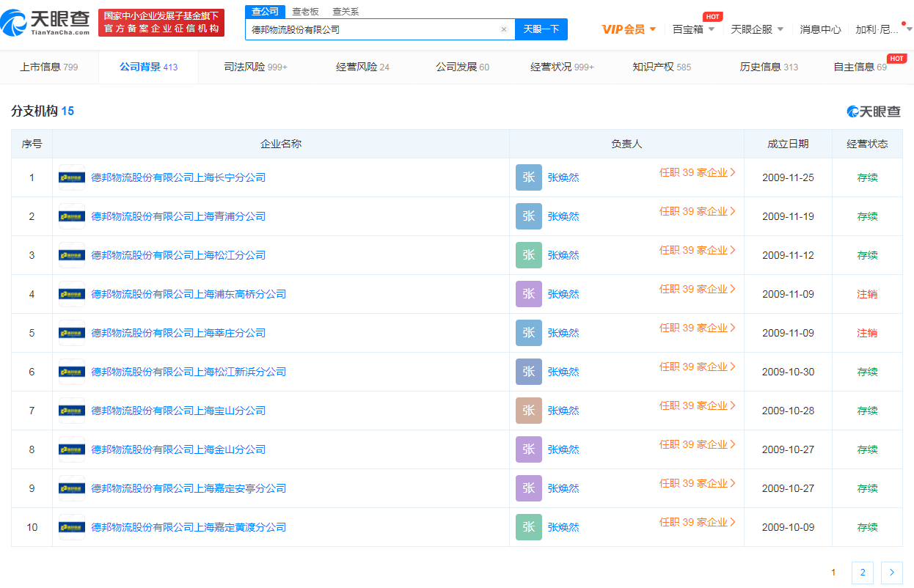Image resolution: width=914 pixels, height=588 pixels.
Task: Click company logo icon in row 6
Action: (72, 372)
